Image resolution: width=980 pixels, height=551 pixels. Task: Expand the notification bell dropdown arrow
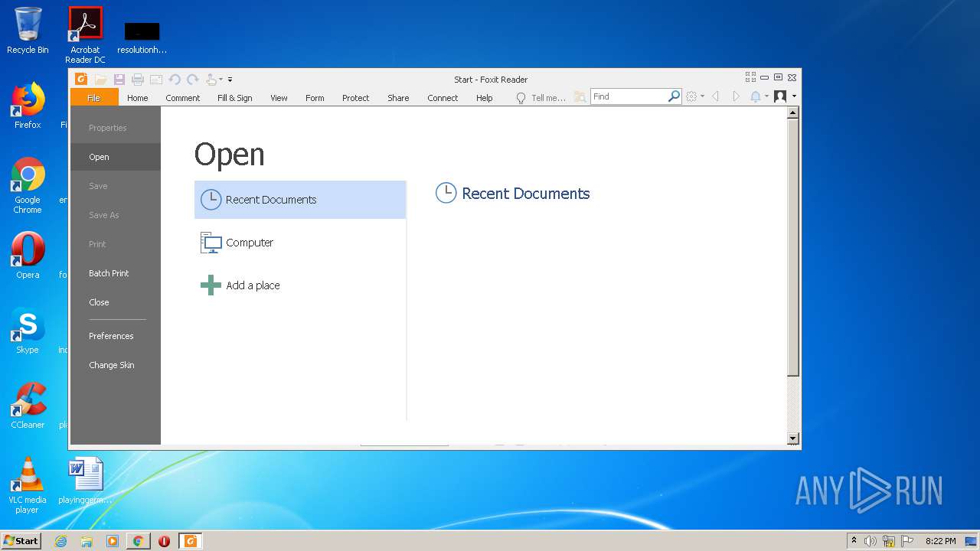[766, 96]
